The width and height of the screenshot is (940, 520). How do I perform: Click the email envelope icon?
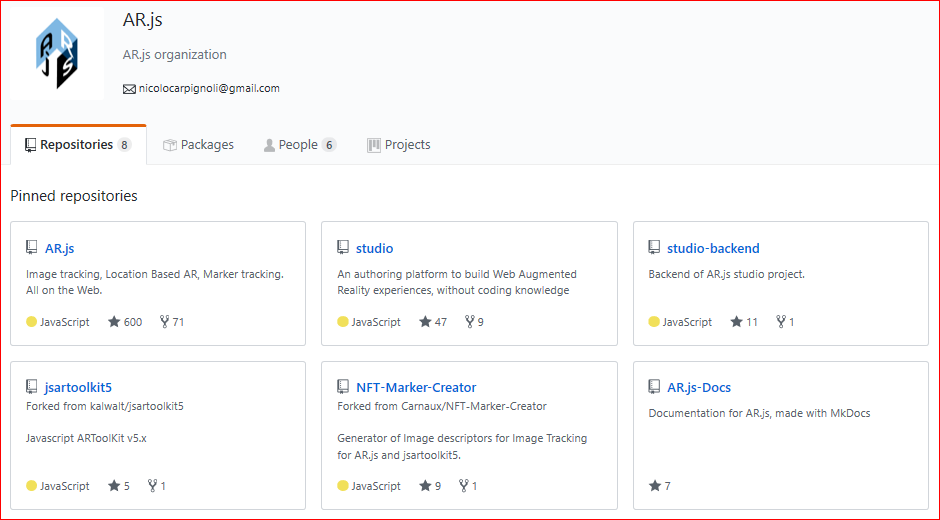[x=129, y=89]
